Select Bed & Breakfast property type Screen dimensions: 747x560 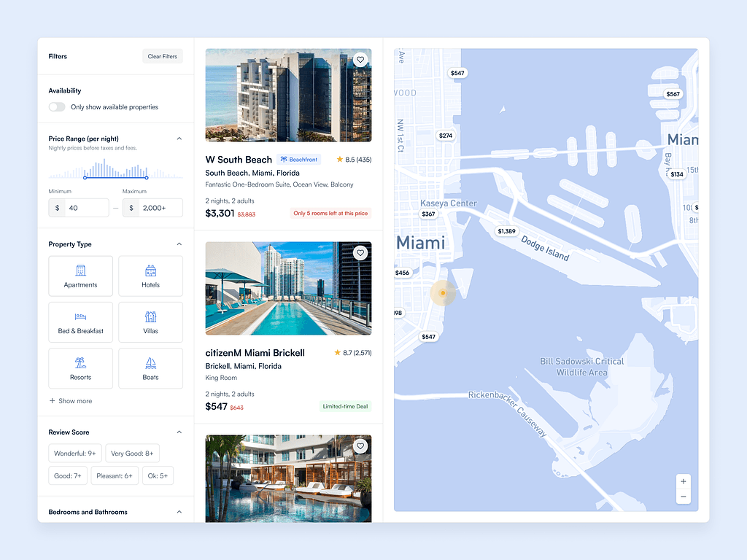click(x=80, y=322)
